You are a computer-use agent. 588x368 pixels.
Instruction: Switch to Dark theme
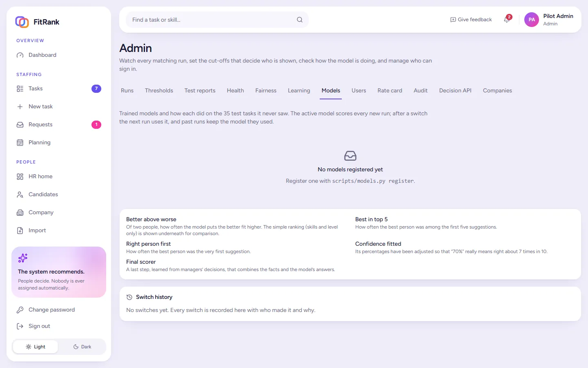[82, 347]
